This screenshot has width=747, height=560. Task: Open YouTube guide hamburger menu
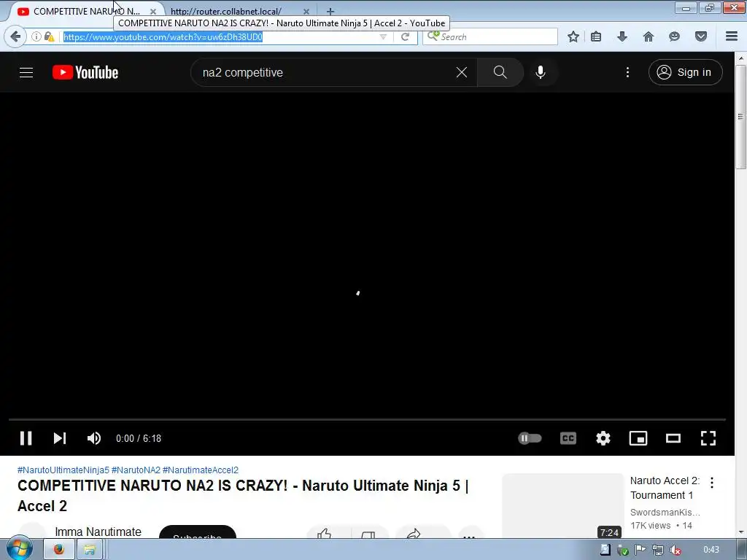tap(26, 72)
